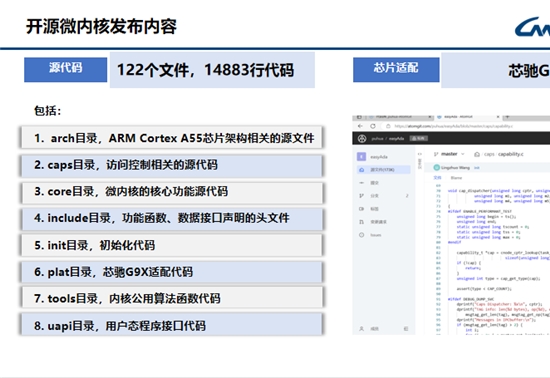Select the 文件 view tab above the code
Screen dimensions: 550x378
click(x=437, y=178)
